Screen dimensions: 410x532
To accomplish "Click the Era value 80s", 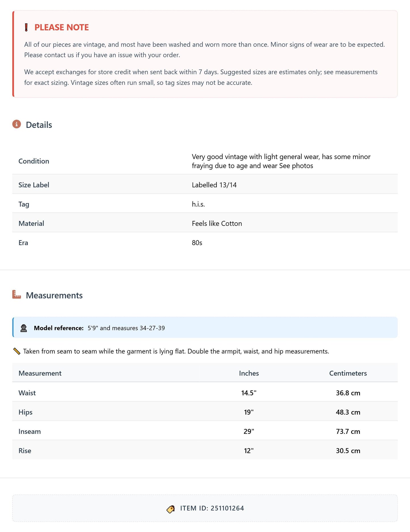I will 197,243.
